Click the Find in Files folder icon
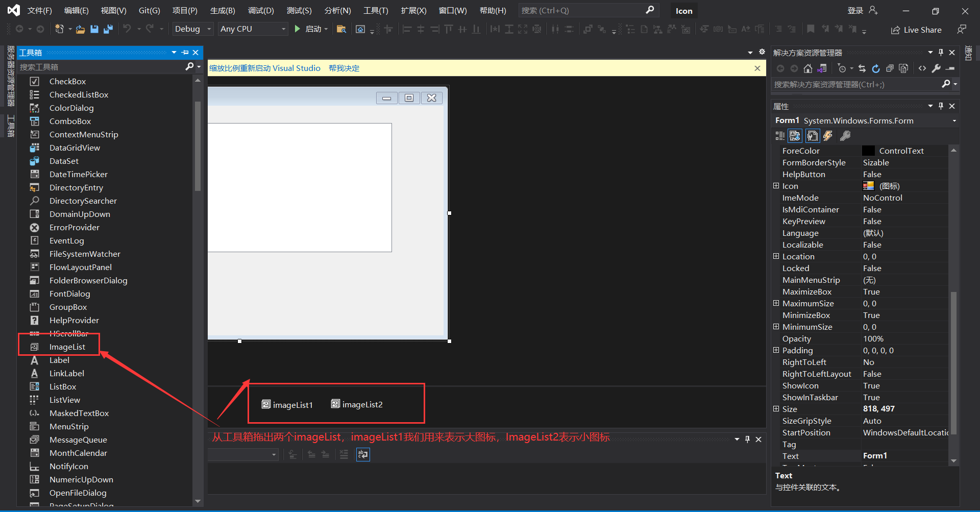This screenshot has width=980, height=512. 341,30
